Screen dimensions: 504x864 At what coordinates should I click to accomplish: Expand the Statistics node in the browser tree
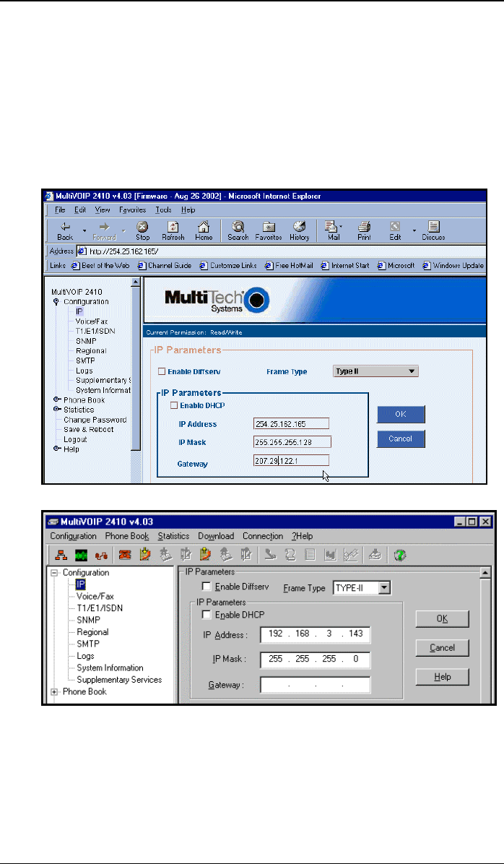[x=56, y=410]
